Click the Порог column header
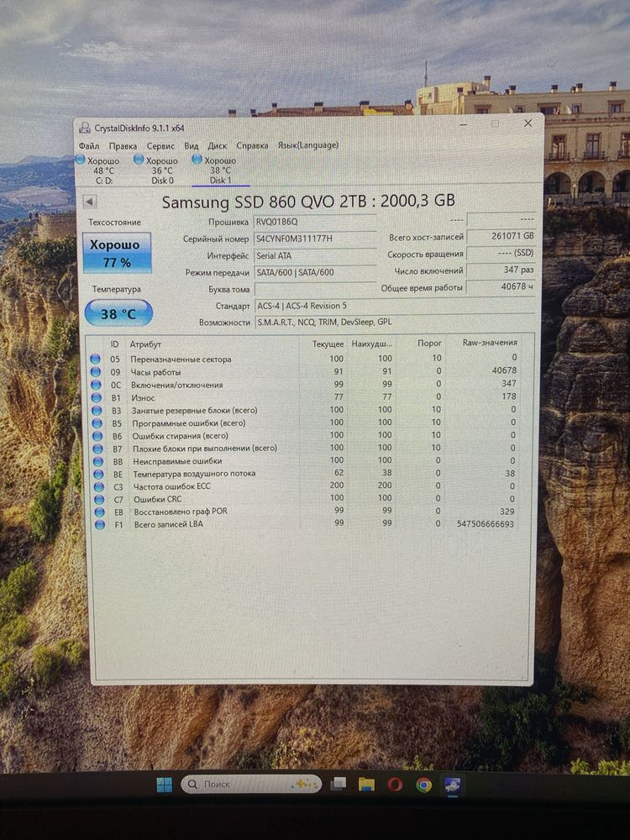Image resolution: width=630 pixels, height=840 pixels. tap(429, 343)
